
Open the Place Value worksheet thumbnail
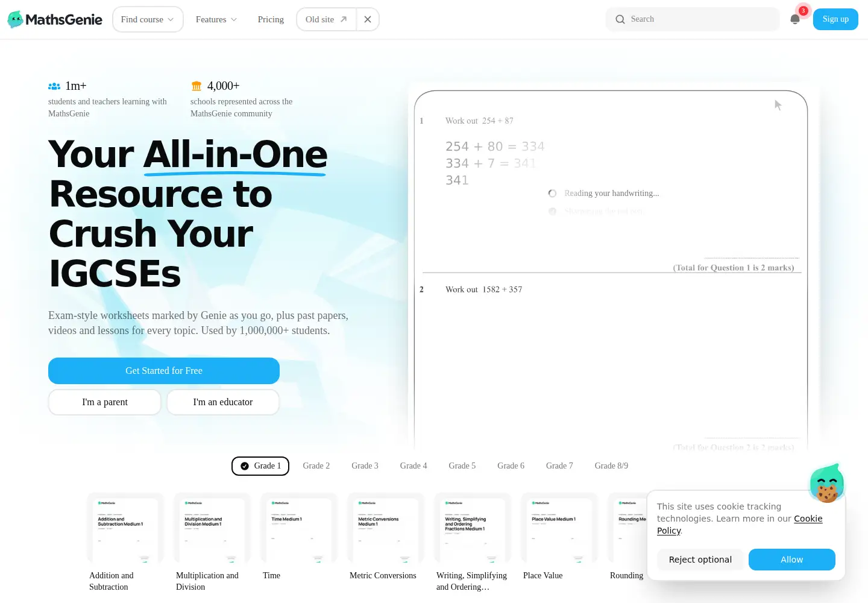(559, 529)
